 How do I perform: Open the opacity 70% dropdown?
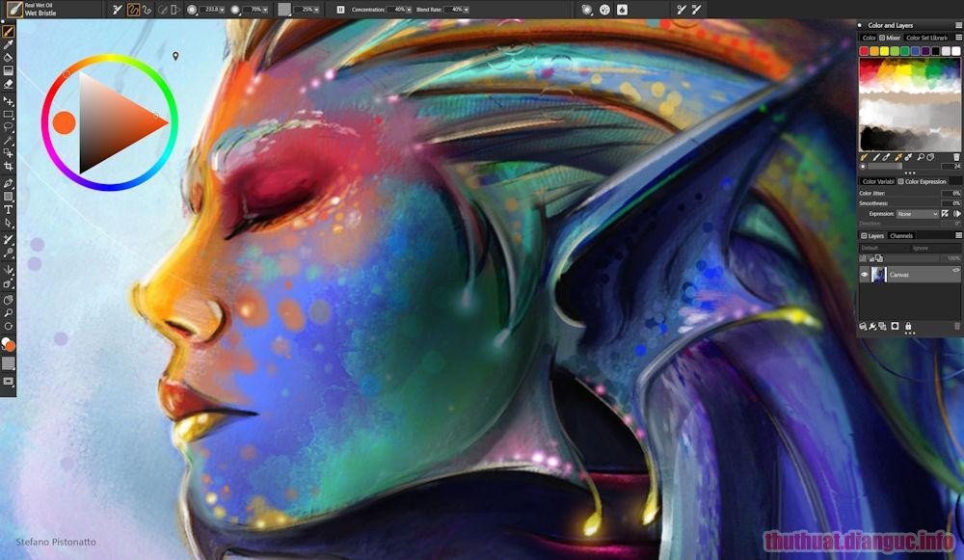click(x=266, y=10)
